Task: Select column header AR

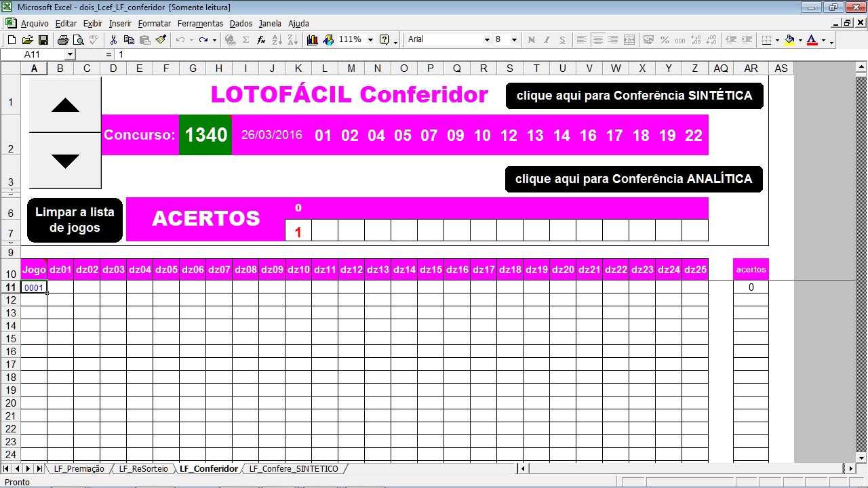Action: point(751,68)
